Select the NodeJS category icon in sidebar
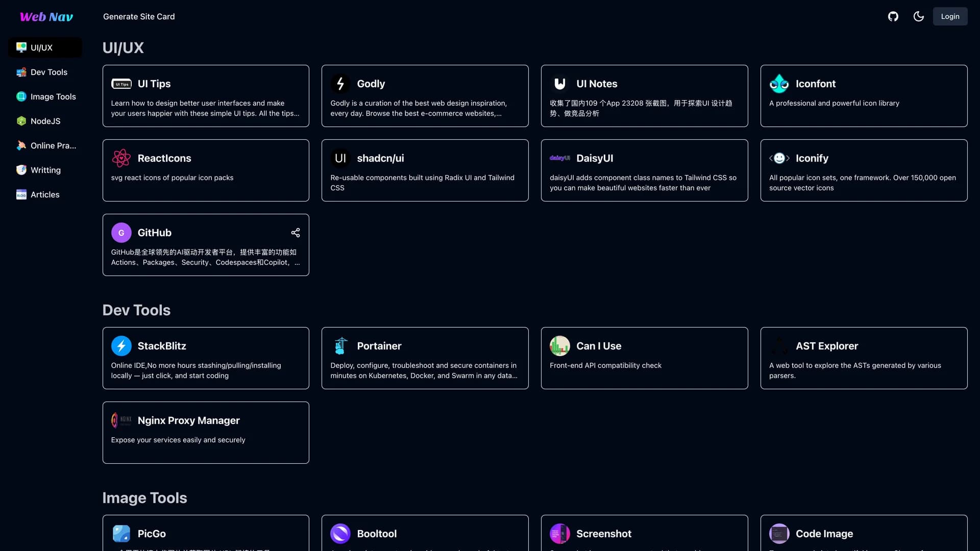 21,121
